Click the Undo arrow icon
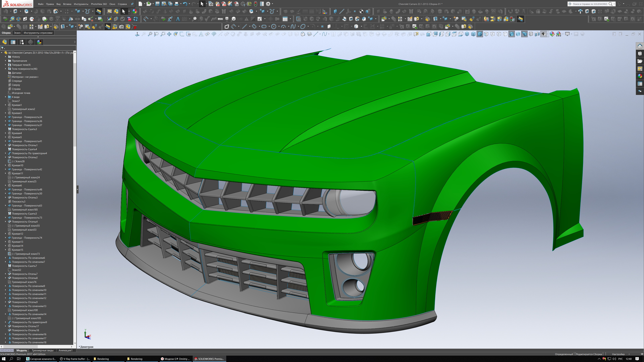The image size is (644, 362). tap(185, 4)
